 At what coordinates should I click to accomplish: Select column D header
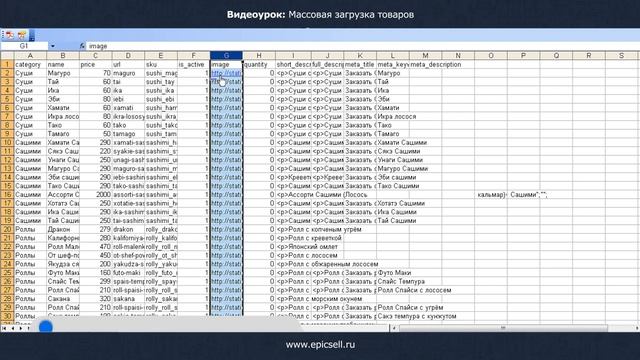pyautogui.click(x=128, y=56)
